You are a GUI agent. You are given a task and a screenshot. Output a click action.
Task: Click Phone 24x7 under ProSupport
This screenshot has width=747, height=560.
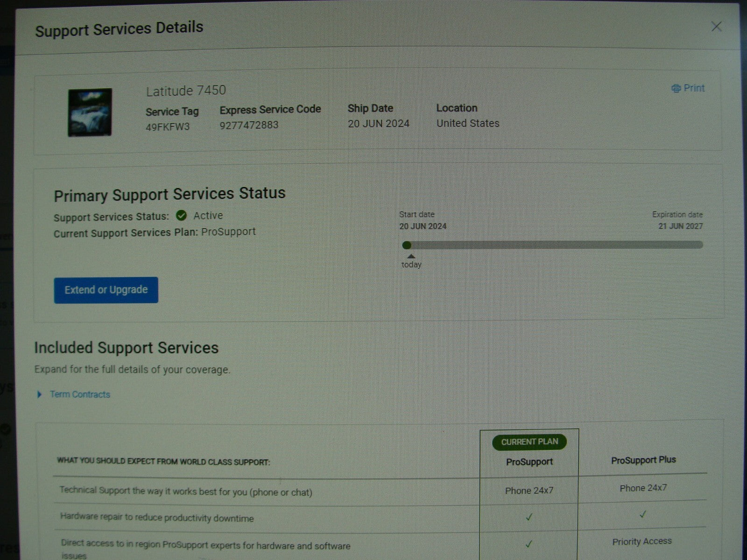[x=529, y=490]
